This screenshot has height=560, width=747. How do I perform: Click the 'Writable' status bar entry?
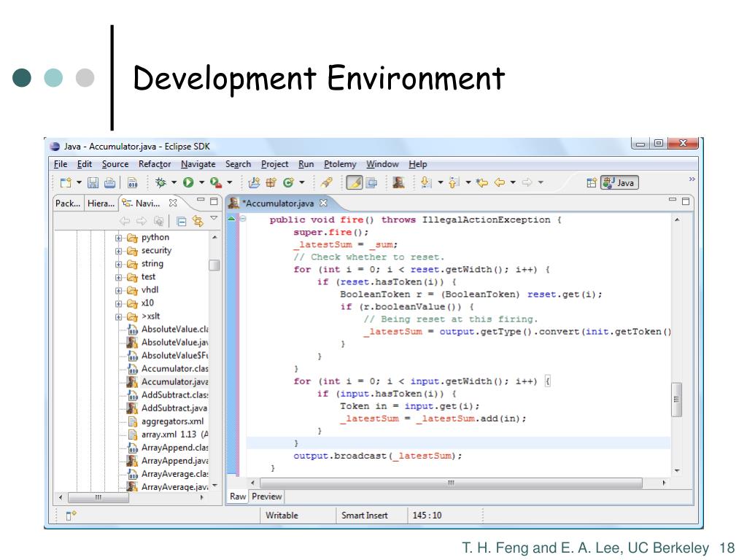[x=282, y=516]
